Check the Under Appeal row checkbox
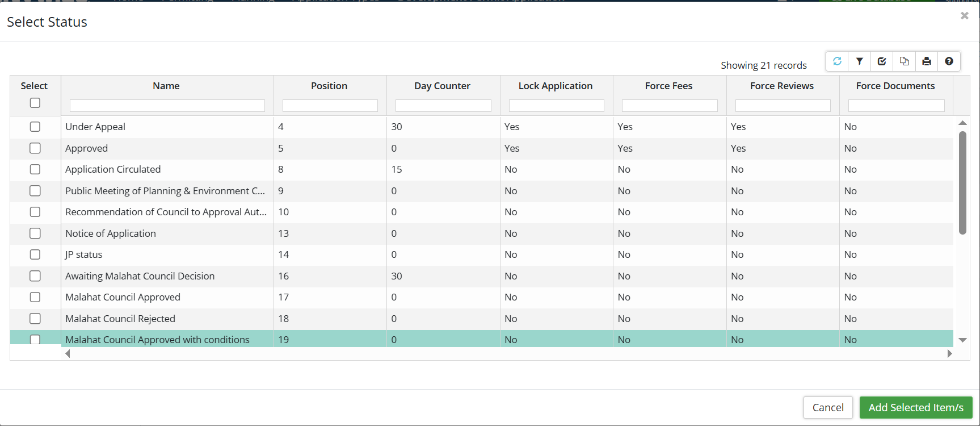 (35, 127)
